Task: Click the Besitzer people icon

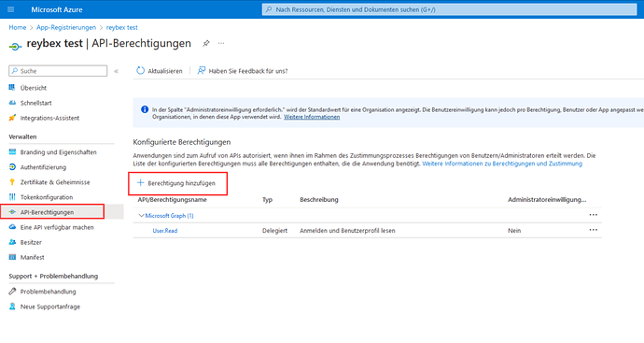Action: pos(12,242)
